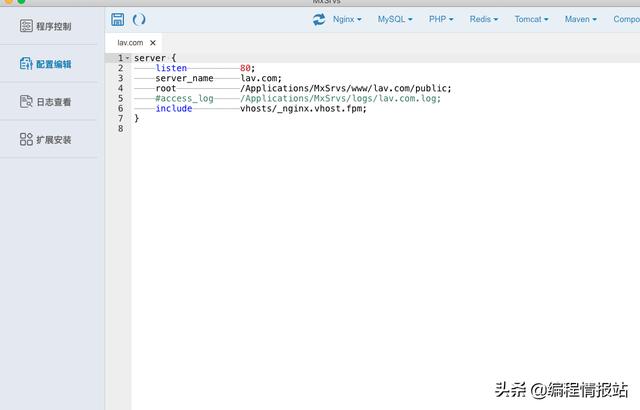Click the '/Applications/MxSrvs/logs/lav.com.log;' path
Screen dimensions: 640x410
[x=340, y=98]
